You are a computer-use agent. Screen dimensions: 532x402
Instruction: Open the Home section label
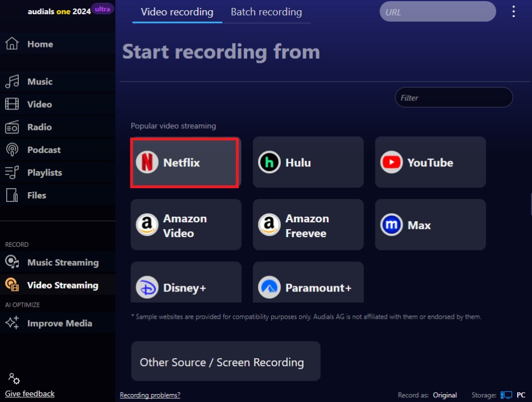point(40,44)
